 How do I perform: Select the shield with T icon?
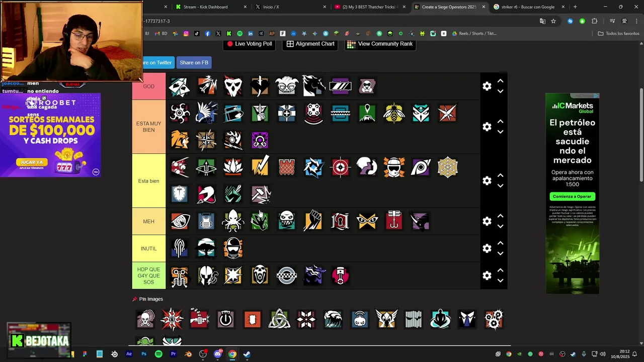pyautogui.click(x=180, y=194)
